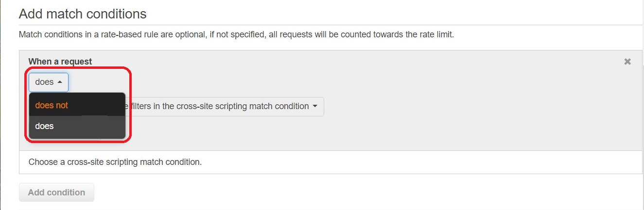Remove the condition using the X icon
The width and height of the screenshot is (644, 210).
(627, 62)
